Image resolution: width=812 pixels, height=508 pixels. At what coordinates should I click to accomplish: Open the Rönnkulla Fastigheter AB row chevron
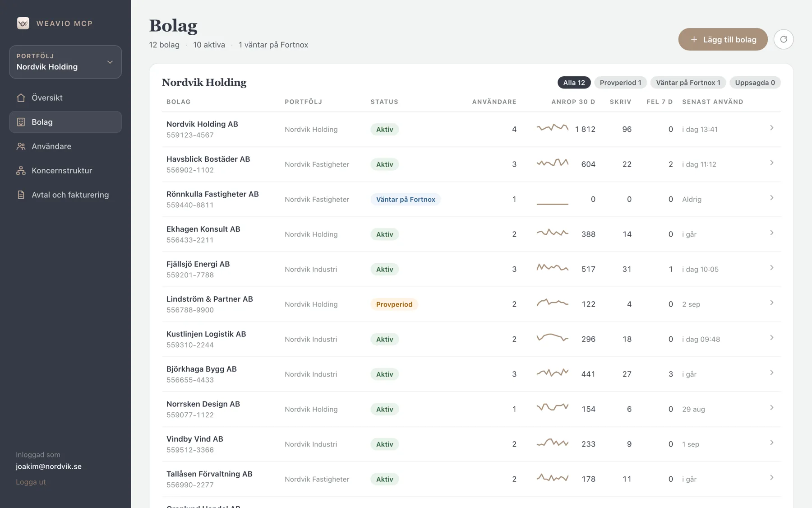(771, 198)
